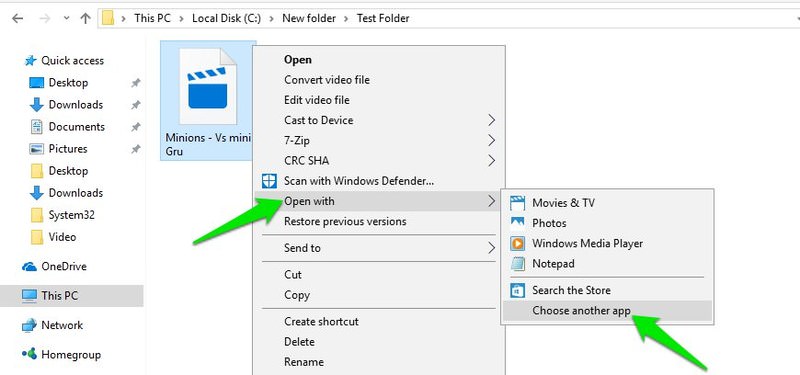Open the CRC SHA submenu
The height and width of the screenshot is (375, 800).
click(379, 161)
